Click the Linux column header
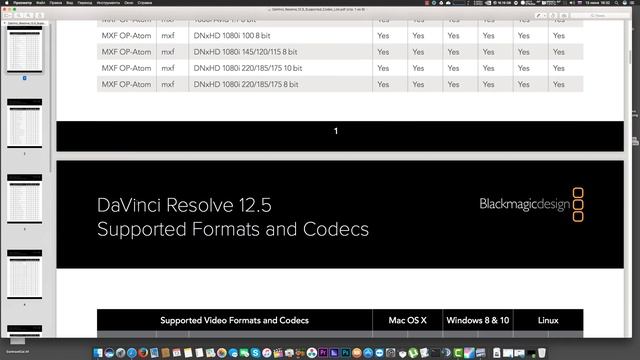640x360 pixels. point(548,320)
